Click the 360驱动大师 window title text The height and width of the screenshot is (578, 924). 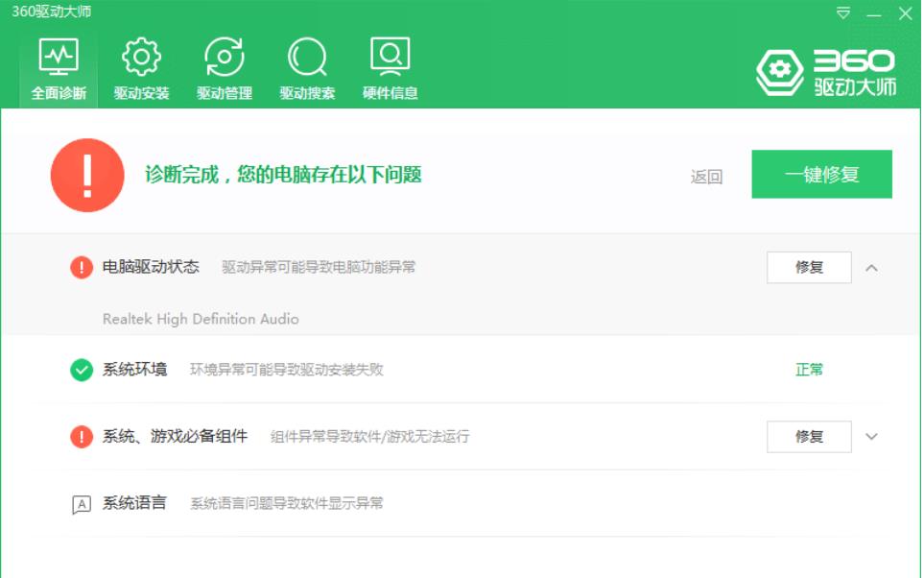point(51,12)
